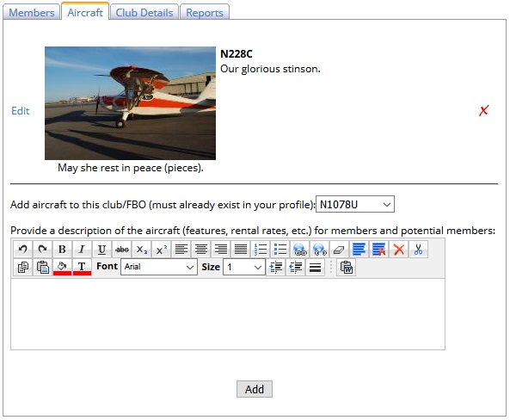Insert a bulleted list
The height and width of the screenshot is (420, 510).
coord(280,250)
